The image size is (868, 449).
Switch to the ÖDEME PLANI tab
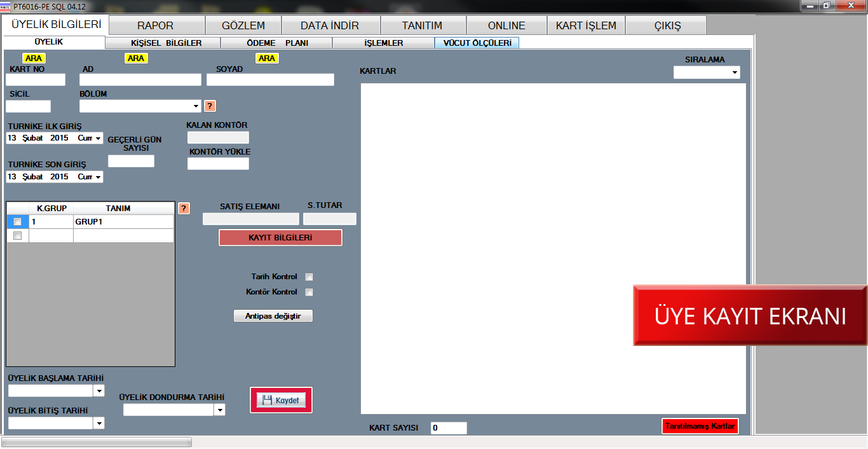click(276, 43)
